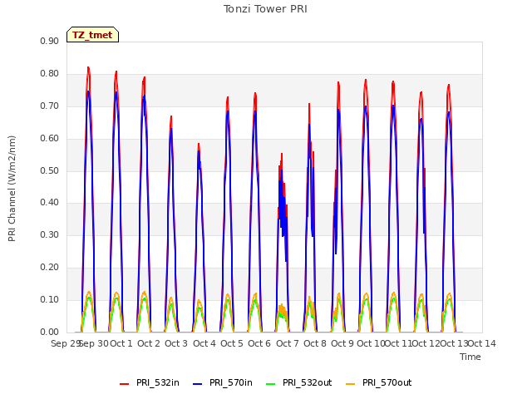The image size is (532, 399).
Task: Click the 0.90 y-axis tick label
Action: tap(50, 41)
